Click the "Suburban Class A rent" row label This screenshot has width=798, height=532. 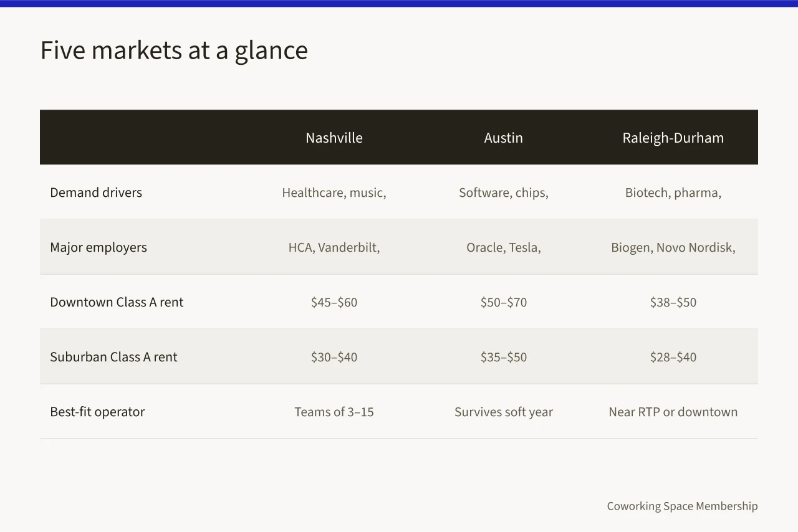[113, 357]
